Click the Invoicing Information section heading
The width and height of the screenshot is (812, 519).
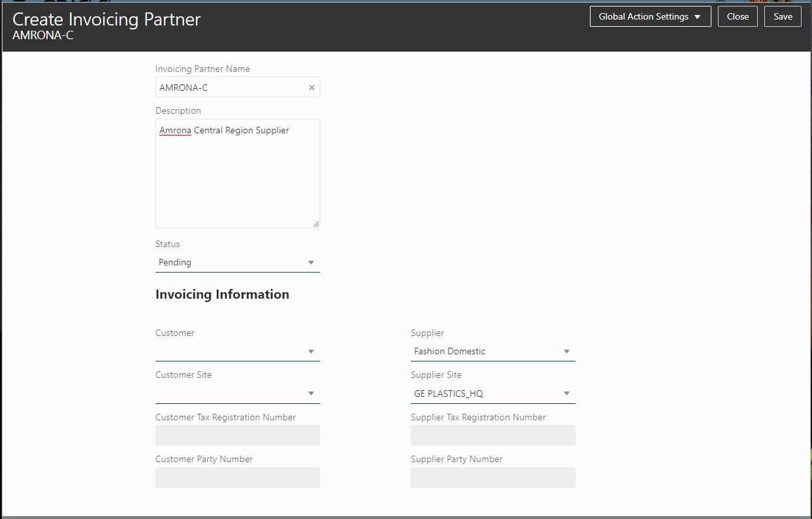click(x=222, y=294)
